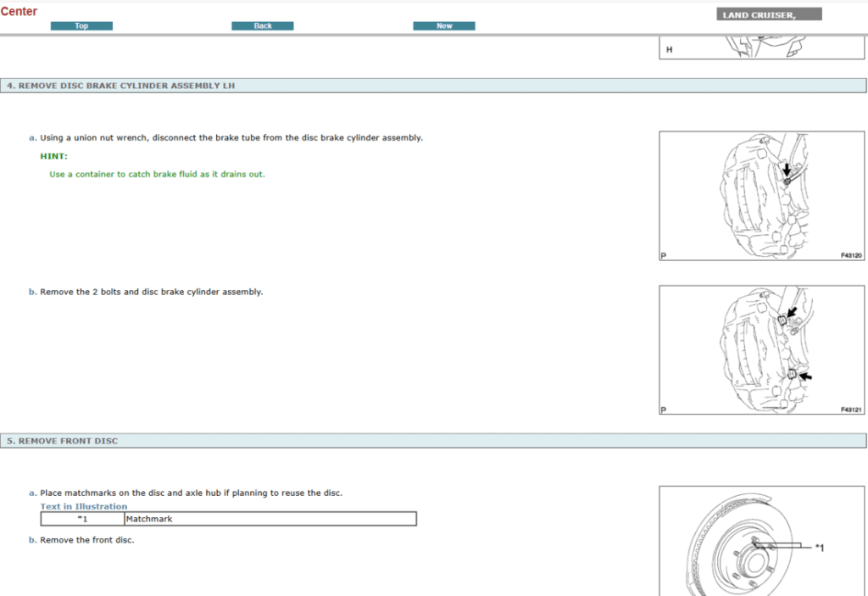Click the Top navigation button
Viewport: 868px width, 596px height.
coord(81,26)
